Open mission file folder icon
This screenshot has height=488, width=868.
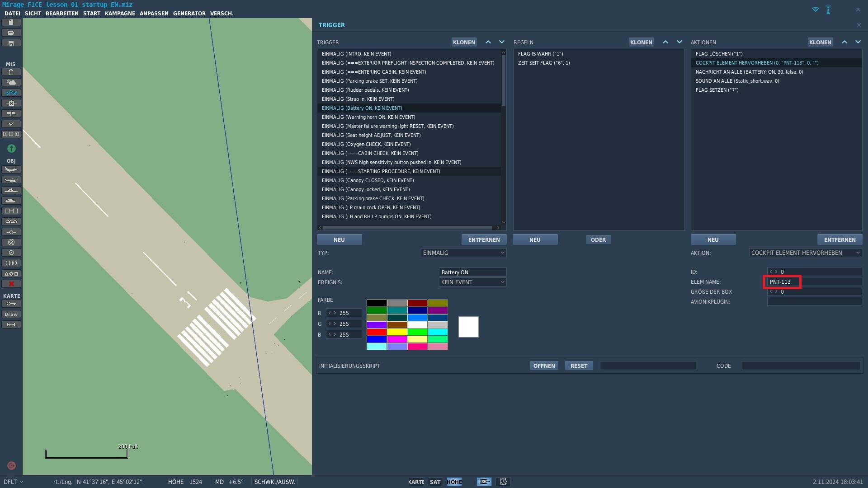[11, 33]
